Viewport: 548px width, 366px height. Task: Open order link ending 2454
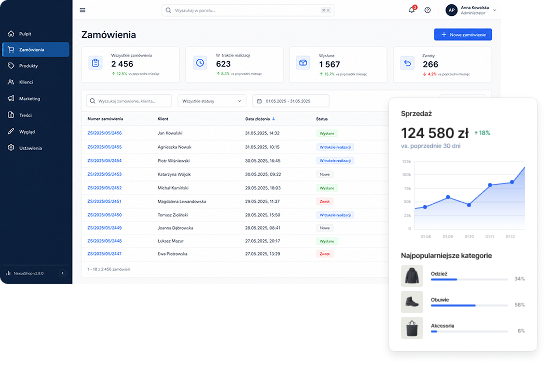click(104, 161)
